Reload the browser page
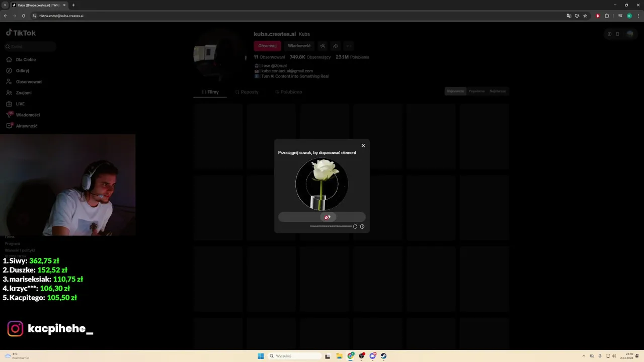Screen dimensions: 644x362 [23, 16]
